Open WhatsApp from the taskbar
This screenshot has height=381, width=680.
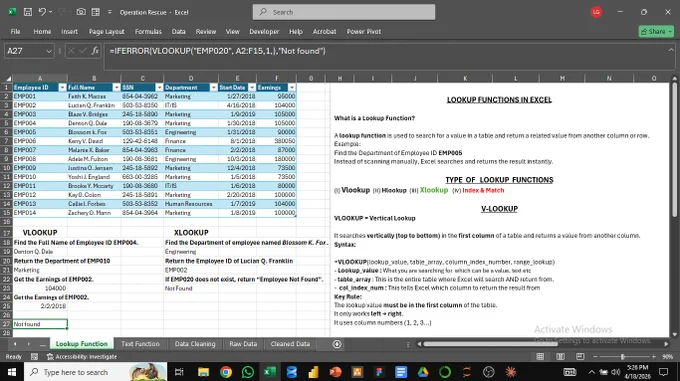click(248, 372)
